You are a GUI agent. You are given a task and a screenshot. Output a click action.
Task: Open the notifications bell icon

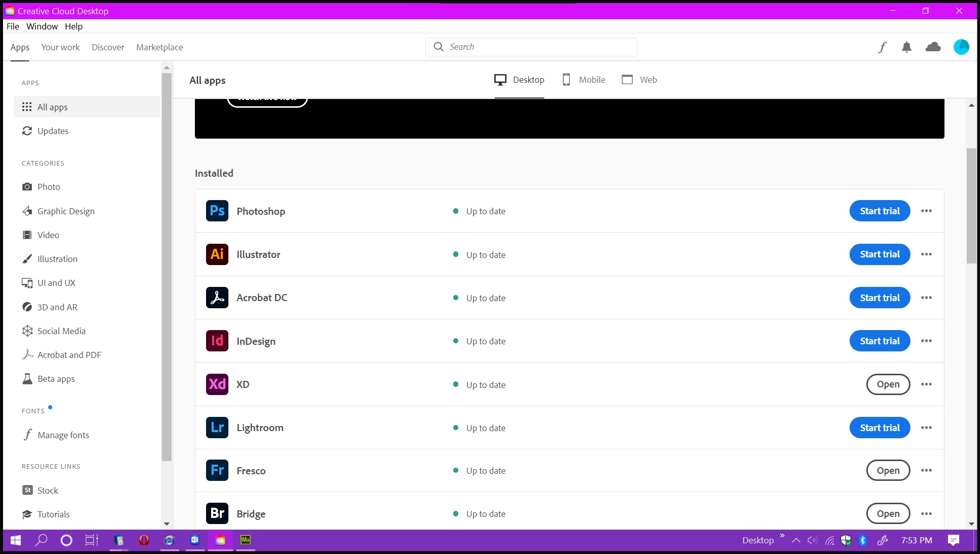tap(906, 47)
